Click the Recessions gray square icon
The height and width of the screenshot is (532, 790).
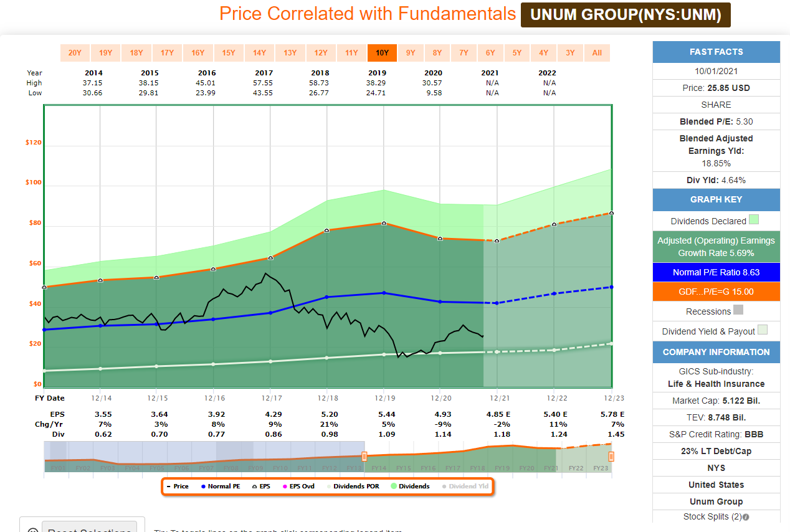pos(738,310)
